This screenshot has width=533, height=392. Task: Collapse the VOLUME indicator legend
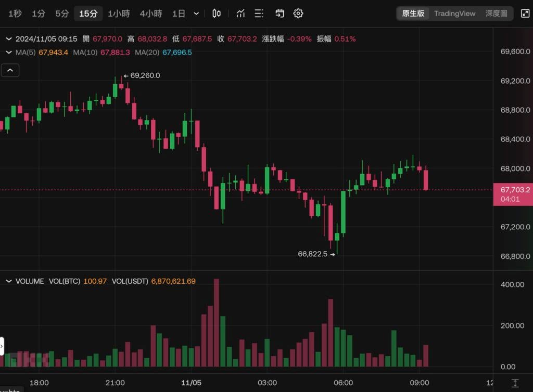click(x=8, y=281)
